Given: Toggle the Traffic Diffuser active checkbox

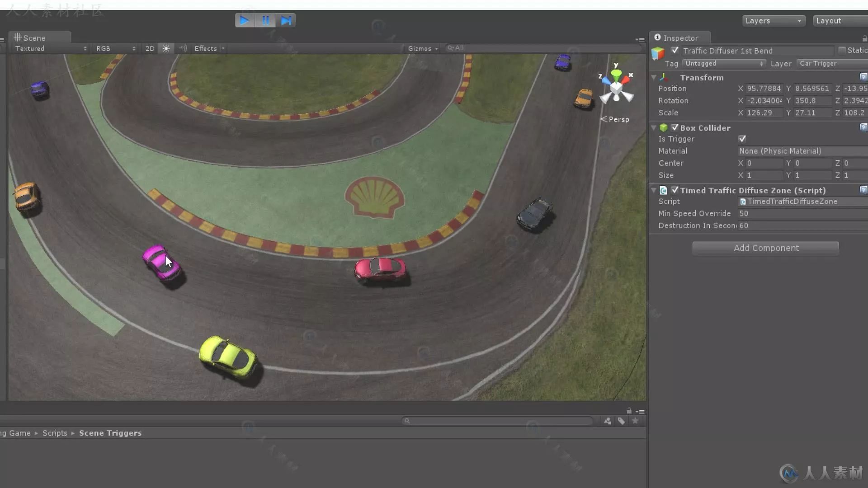Looking at the screenshot, I should [x=675, y=50].
